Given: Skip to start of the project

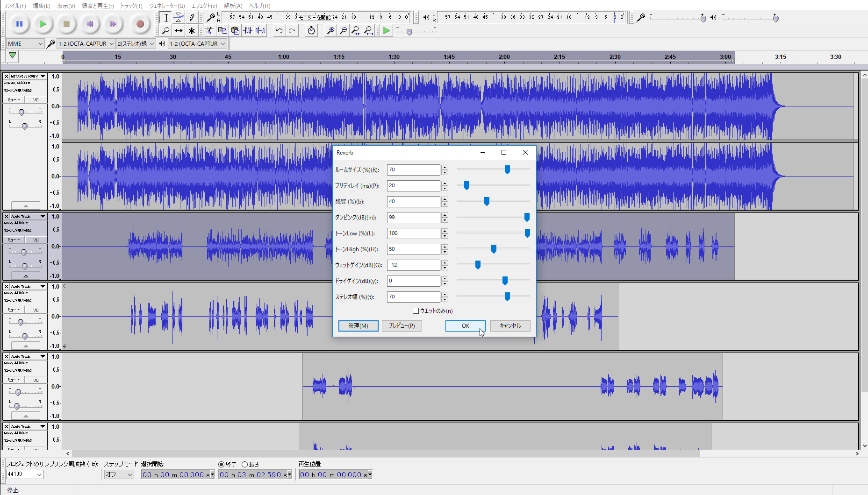Looking at the screenshot, I should tap(90, 24).
